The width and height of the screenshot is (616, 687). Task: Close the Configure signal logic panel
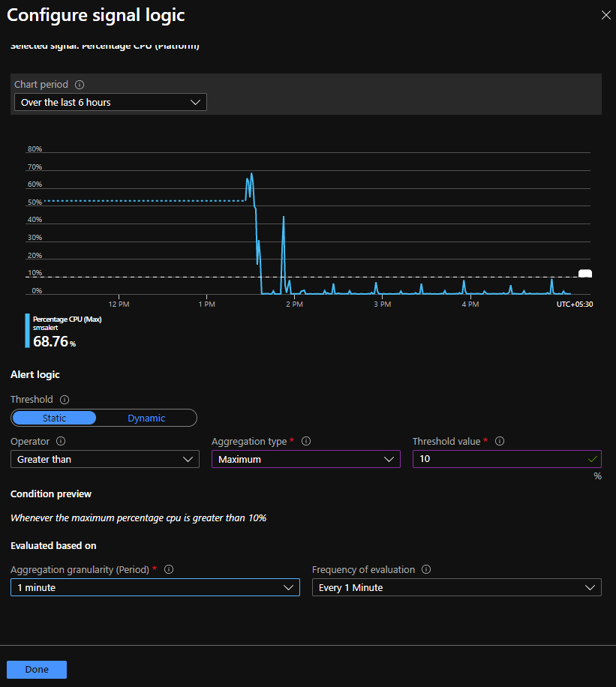pos(606,15)
